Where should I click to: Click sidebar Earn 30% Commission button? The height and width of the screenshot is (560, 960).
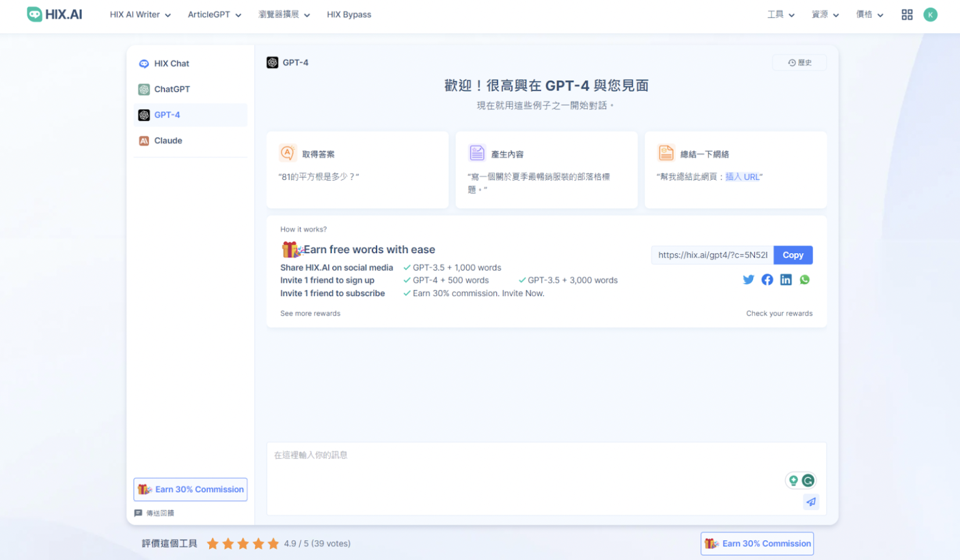click(191, 490)
